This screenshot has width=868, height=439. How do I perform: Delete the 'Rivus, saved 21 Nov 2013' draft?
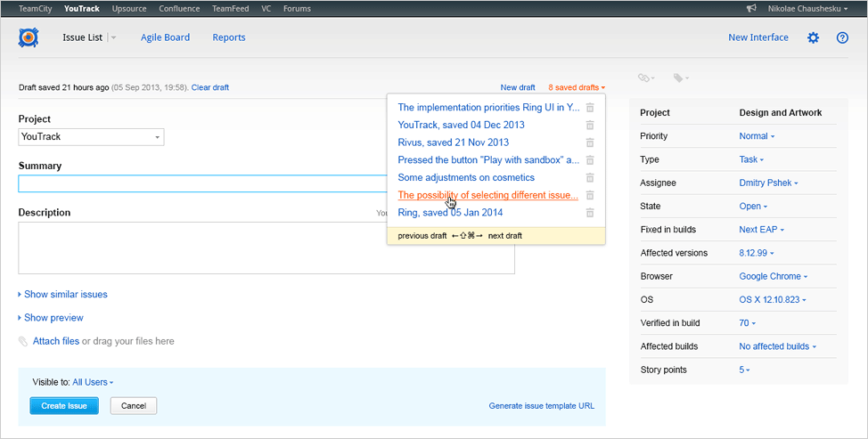coord(590,142)
